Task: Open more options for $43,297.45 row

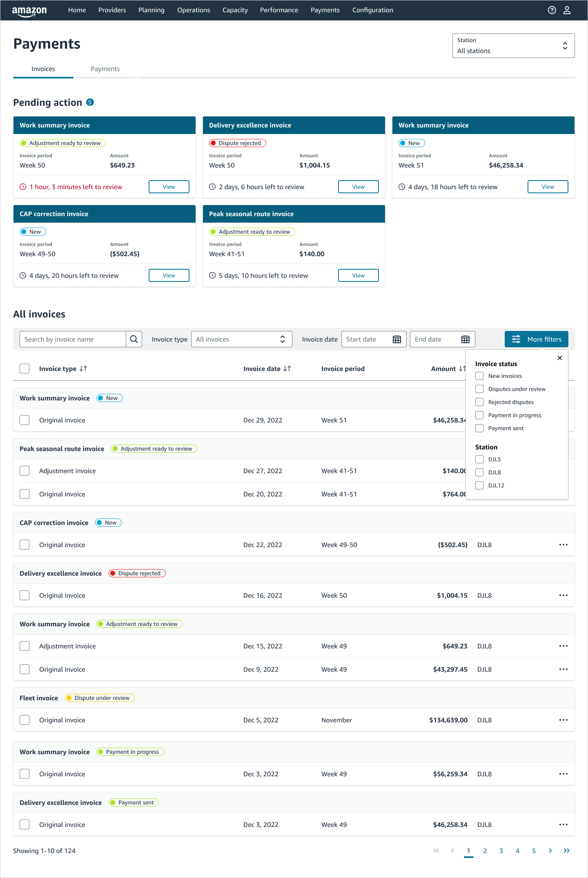Action: [563, 669]
